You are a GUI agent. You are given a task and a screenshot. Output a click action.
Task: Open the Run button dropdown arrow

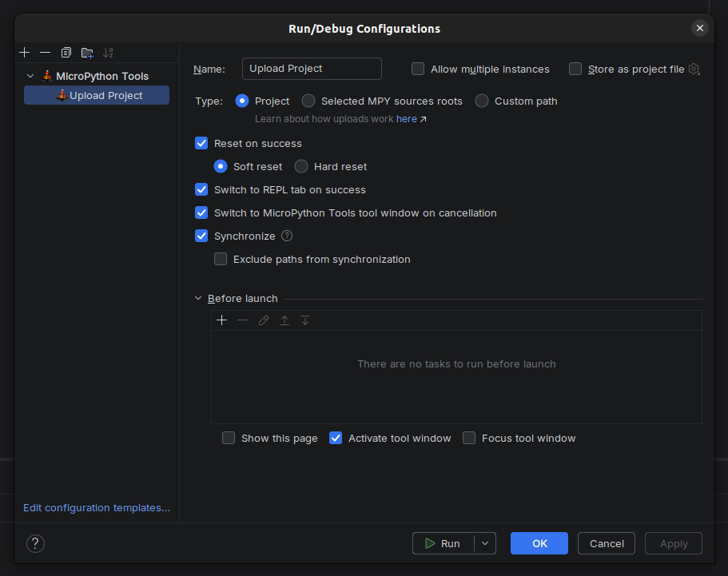[x=485, y=544]
